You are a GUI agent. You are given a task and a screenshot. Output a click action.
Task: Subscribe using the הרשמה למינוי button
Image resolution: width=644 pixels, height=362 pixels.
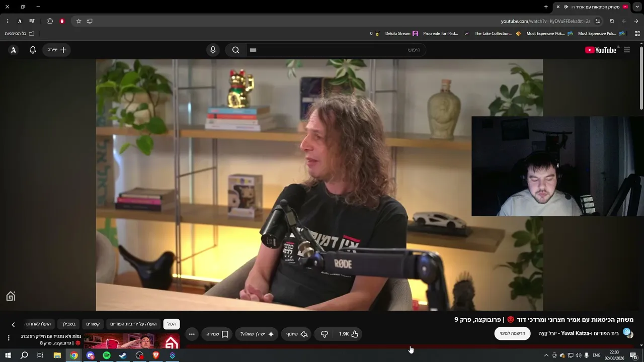[512, 333]
